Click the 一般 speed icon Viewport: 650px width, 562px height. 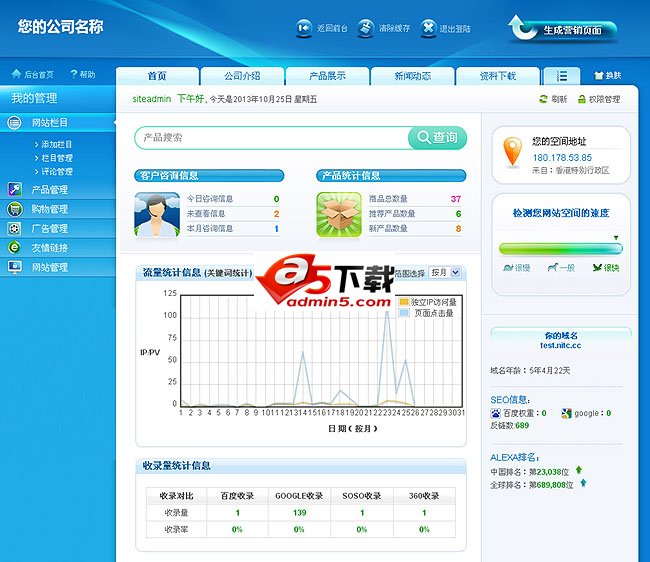click(x=552, y=268)
